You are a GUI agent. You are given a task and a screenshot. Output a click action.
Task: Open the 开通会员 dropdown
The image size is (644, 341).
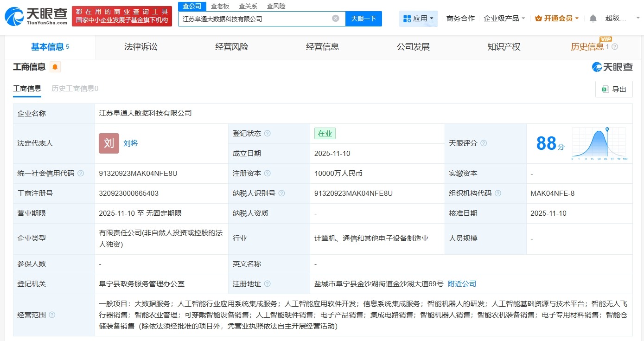pyautogui.click(x=556, y=18)
